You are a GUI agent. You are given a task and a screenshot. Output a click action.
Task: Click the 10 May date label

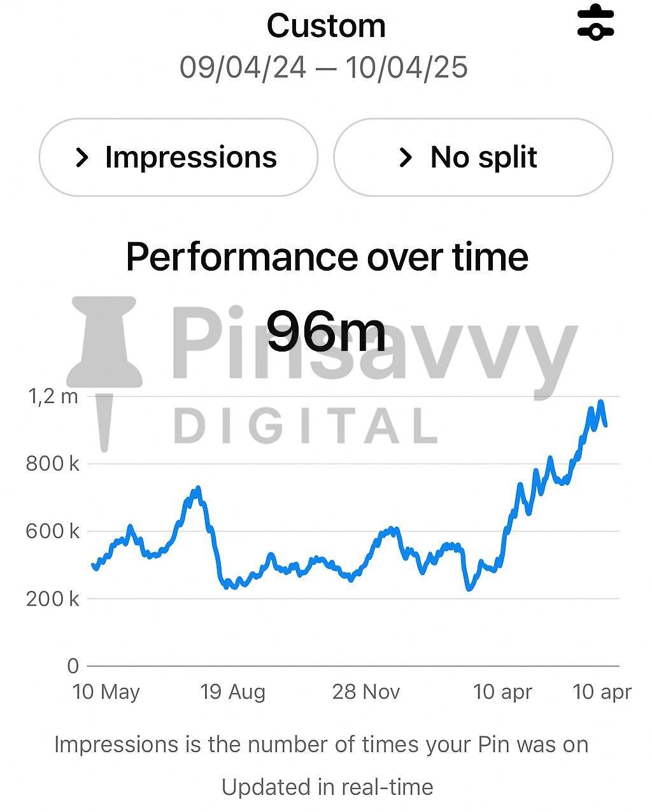[106, 692]
